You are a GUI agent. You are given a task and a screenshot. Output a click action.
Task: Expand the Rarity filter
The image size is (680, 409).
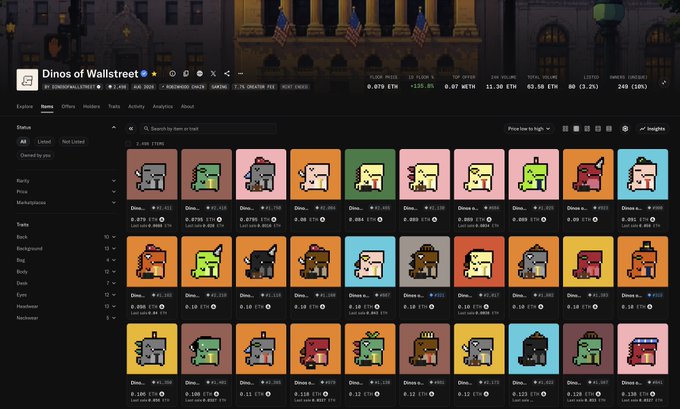tap(66, 181)
